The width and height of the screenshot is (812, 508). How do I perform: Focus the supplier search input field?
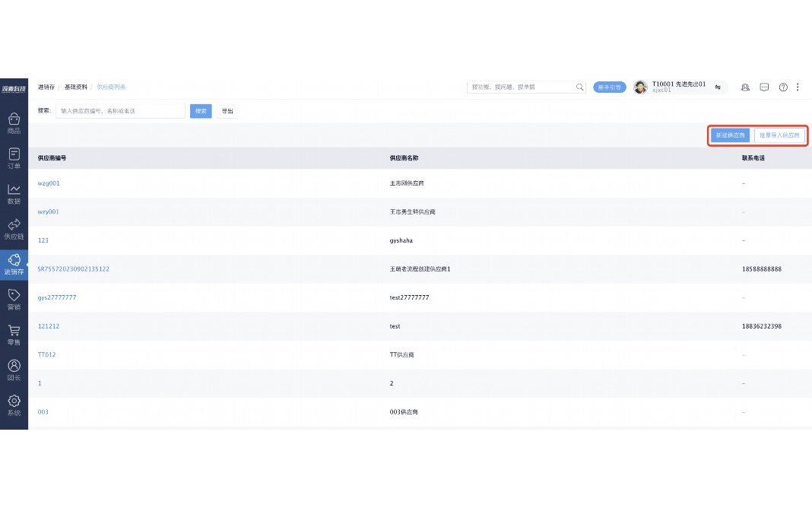[x=120, y=111]
